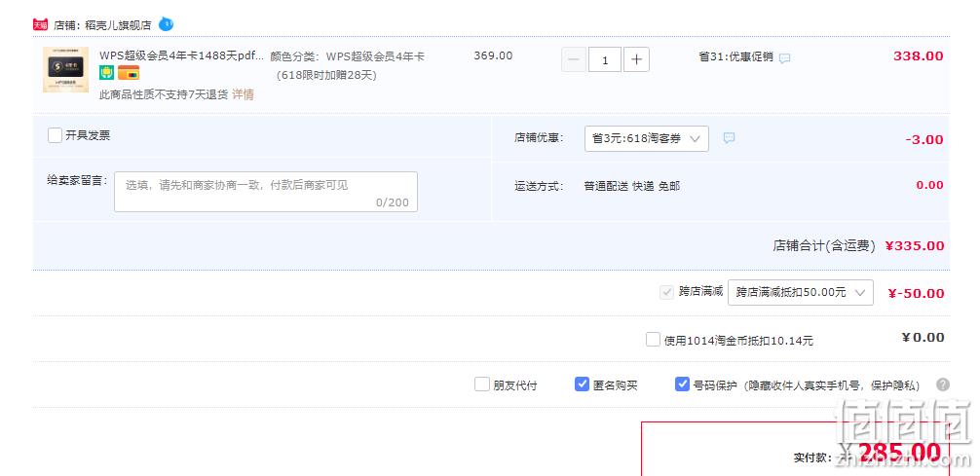Click the Tmall logo icon beside the shop name
Screen dimensions: 980x476
pyautogui.click(x=41, y=25)
